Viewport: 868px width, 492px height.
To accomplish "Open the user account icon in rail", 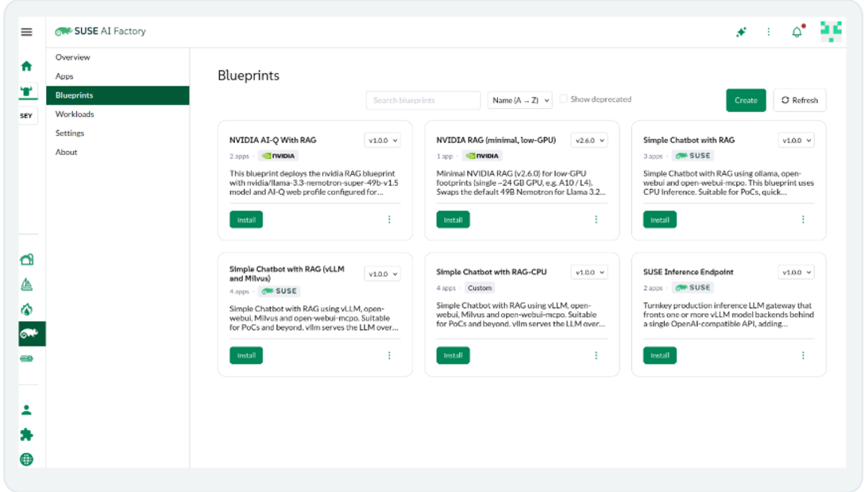I will point(26,410).
